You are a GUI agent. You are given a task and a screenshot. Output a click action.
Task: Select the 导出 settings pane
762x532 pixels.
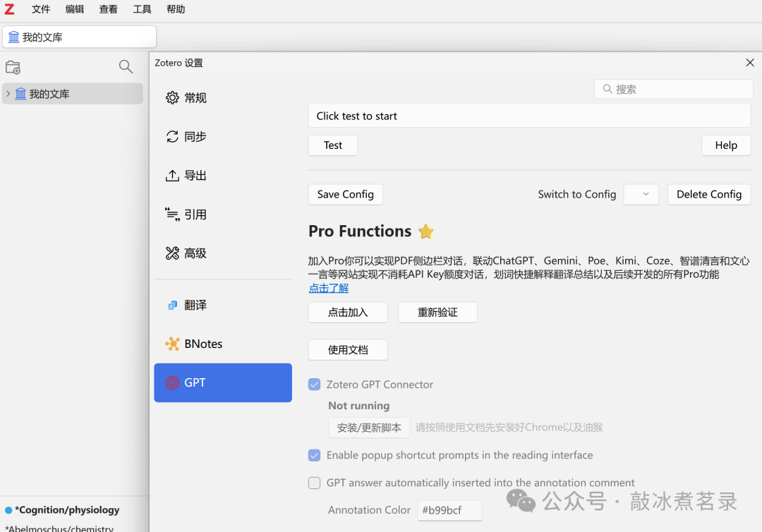[x=223, y=176]
